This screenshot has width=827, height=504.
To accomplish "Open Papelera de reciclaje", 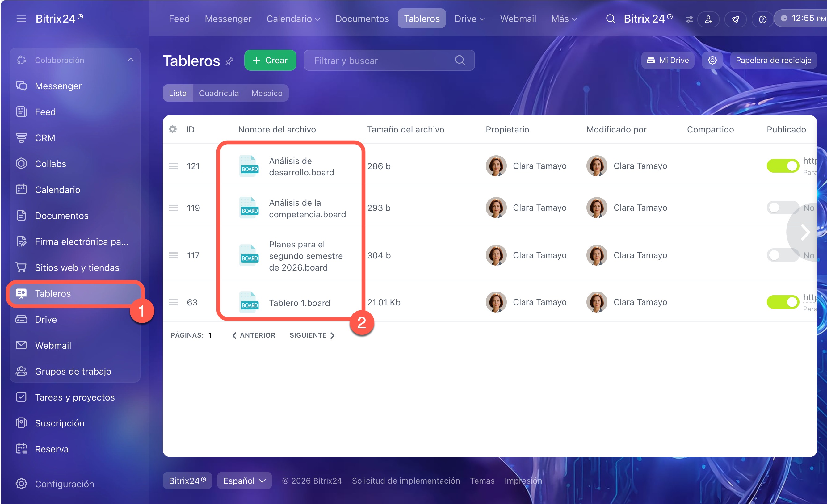I will (x=773, y=61).
